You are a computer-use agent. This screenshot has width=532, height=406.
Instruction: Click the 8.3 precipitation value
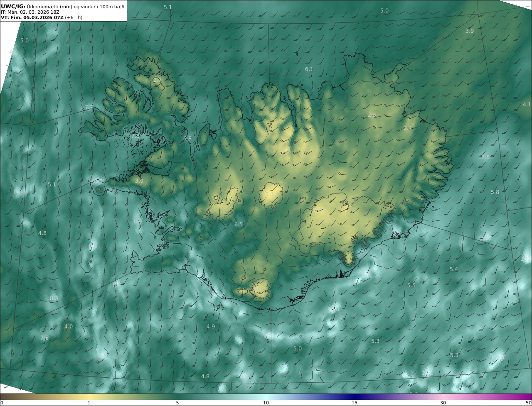tap(54, 298)
